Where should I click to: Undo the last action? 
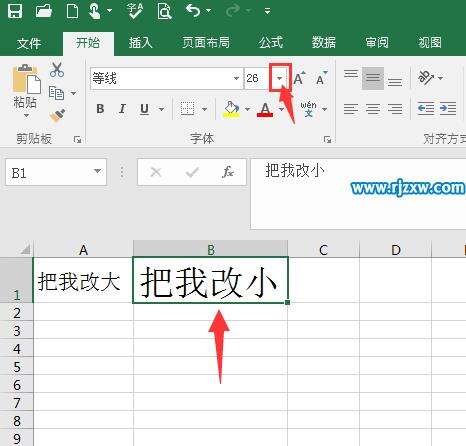click(193, 11)
